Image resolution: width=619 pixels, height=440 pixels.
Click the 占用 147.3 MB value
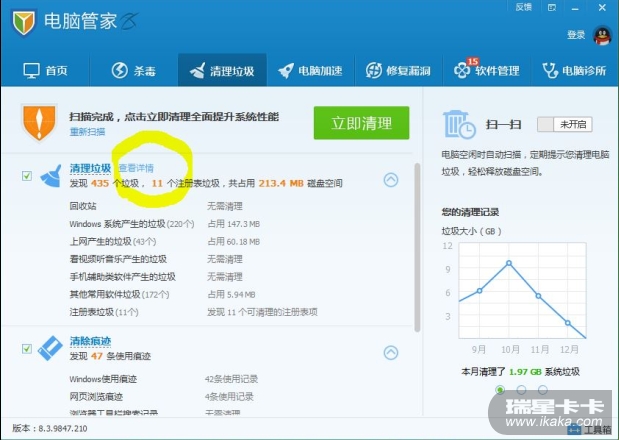233,224
